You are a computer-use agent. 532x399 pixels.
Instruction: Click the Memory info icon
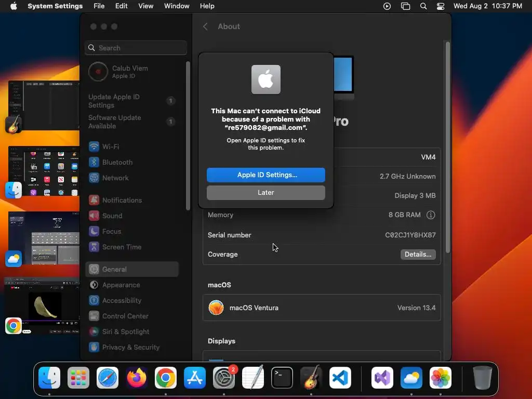point(431,215)
